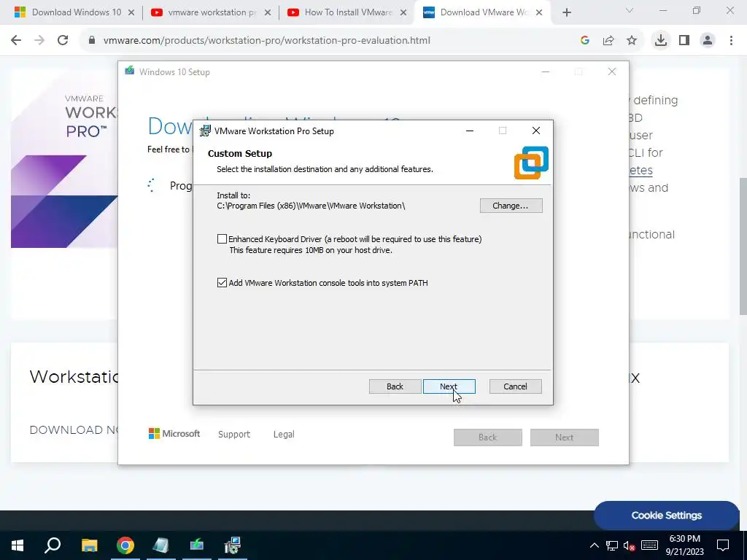The height and width of the screenshot is (560, 747).
Task: Show hidden system tray icons
Action: point(595,545)
